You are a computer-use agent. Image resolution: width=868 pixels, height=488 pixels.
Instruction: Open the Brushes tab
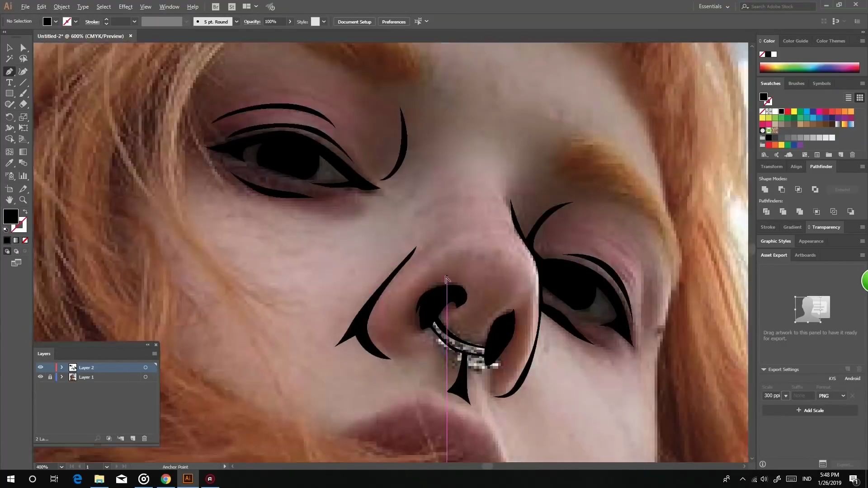797,83
